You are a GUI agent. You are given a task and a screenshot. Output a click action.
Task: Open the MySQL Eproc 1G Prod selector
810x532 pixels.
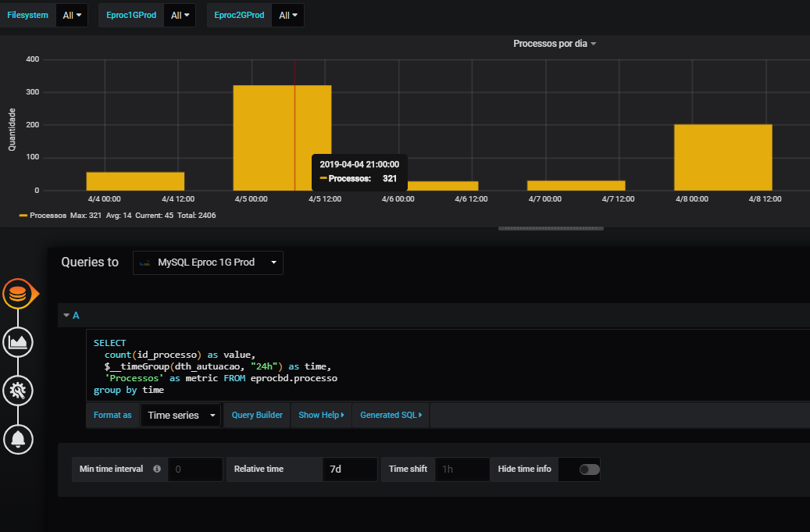click(207, 262)
